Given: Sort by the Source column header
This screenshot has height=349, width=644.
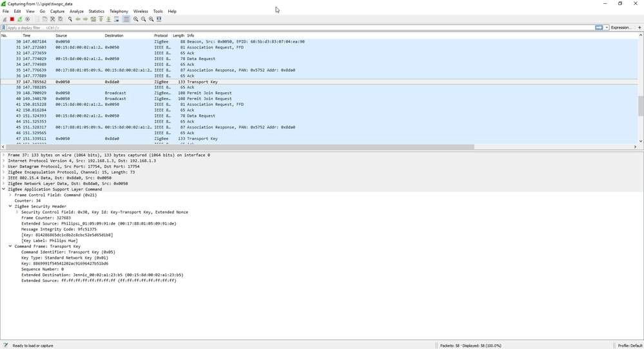Looking at the screenshot, I should click(79, 35).
